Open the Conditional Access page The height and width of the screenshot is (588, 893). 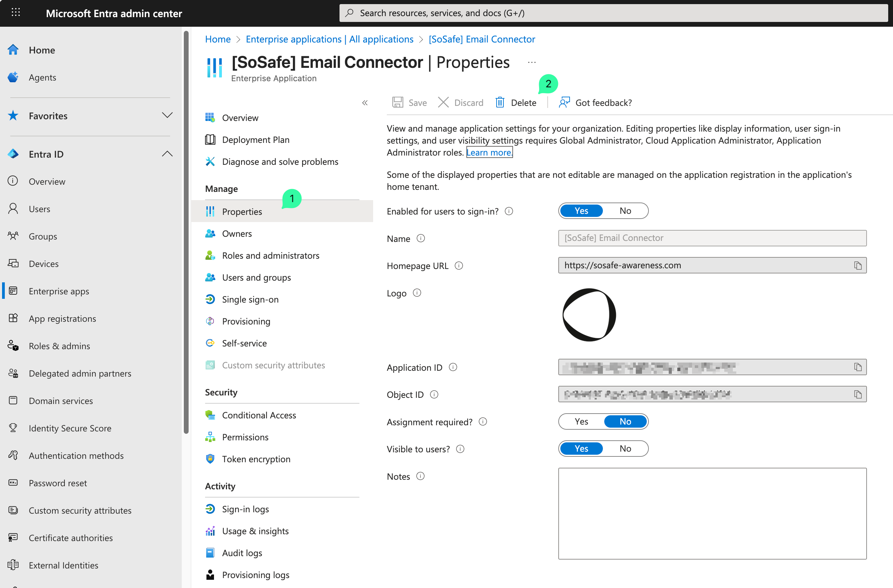pos(259,415)
